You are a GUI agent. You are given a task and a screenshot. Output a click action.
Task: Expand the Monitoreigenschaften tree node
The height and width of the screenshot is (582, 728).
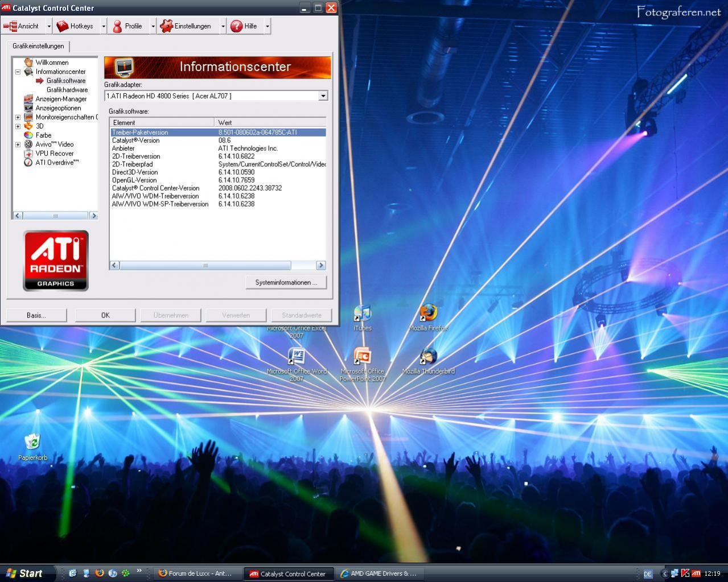coord(18,117)
